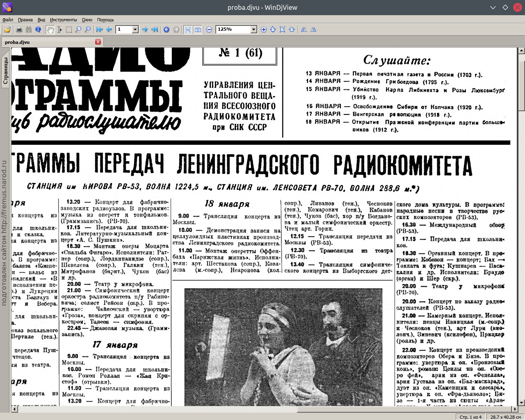The height and width of the screenshot is (420, 525).
Task: Toggle facing pages layout mode
Action: coord(198,30)
